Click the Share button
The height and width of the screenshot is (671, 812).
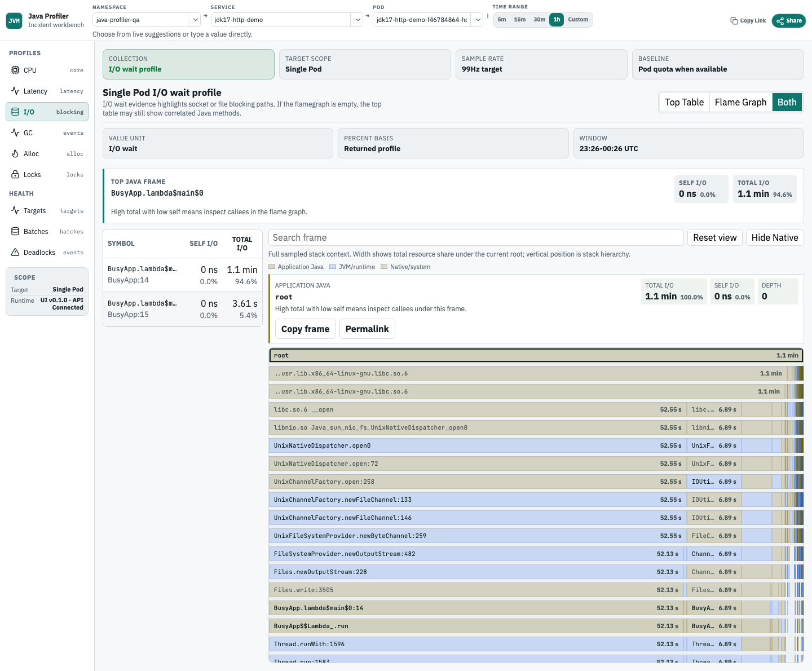point(789,21)
